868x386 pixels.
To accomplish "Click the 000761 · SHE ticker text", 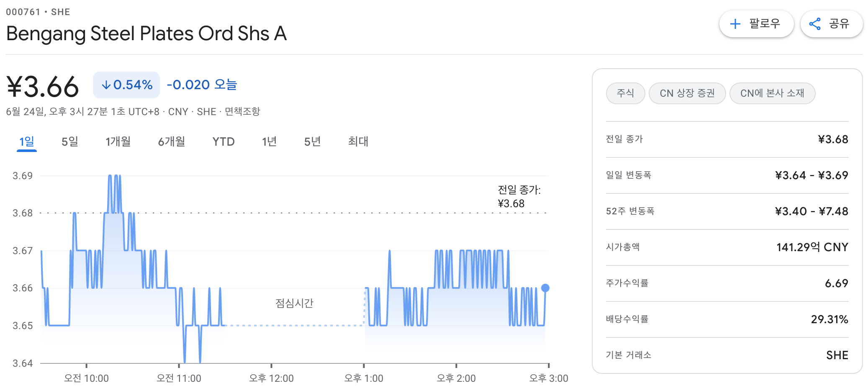I will (38, 12).
